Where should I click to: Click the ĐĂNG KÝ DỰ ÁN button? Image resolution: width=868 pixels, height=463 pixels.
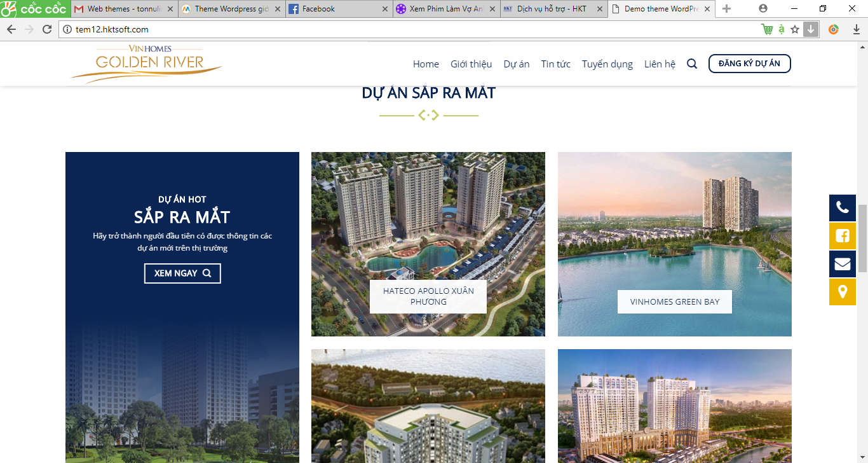[x=749, y=64]
